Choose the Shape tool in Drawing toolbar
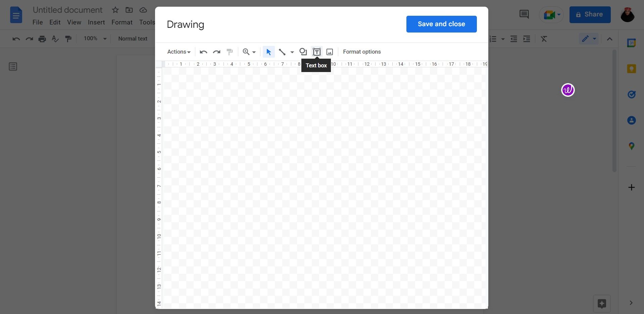Image resolution: width=644 pixels, height=314 pixels. coord(303,52)
